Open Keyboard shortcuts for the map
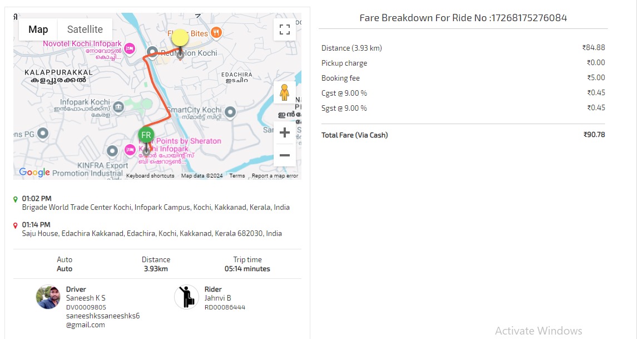Image resolution: width=644 pixels, height=339 pixels. (150, 176)
